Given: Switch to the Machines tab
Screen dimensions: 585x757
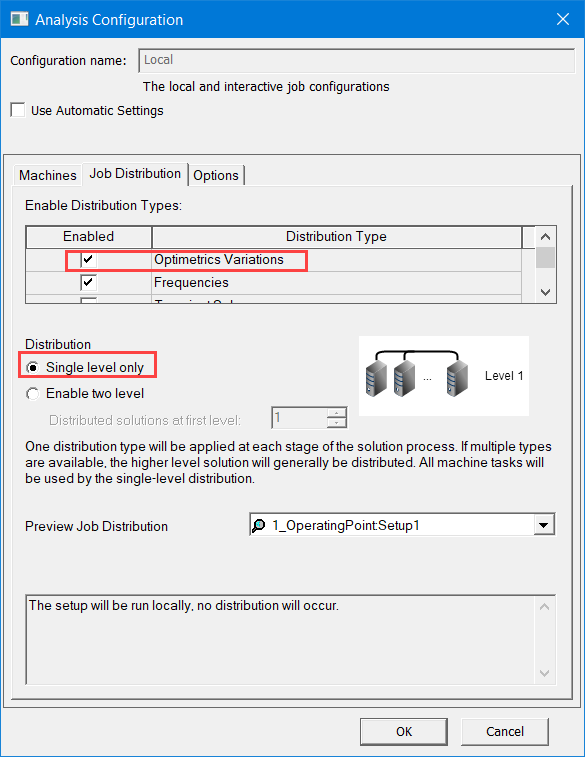Looking at the screenshot, I should click(47, 175).
